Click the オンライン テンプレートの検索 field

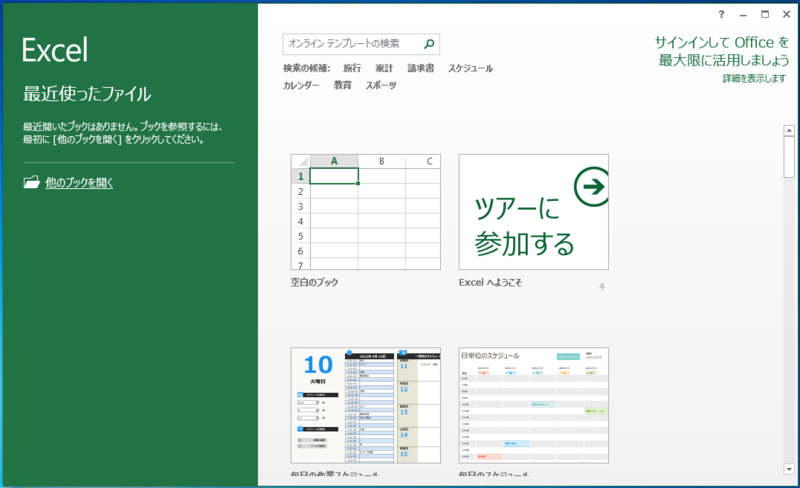[x=361, y=44]
